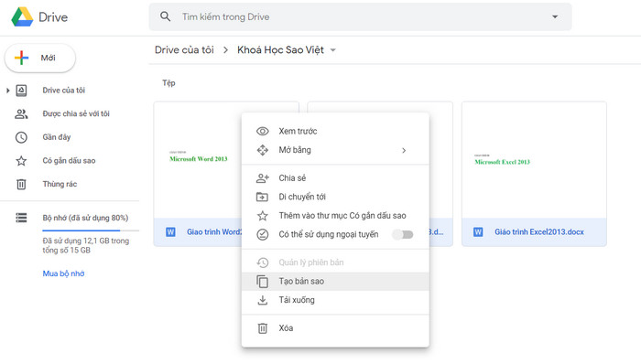Open 'Bộ nhớ (đã sử dụng 80%)' storage
This screenshot has height=364, width=641.
pos(85,218)
